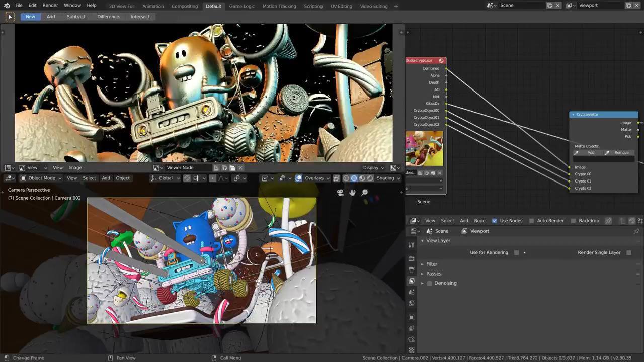Select rendered viewport shading icon
Screen dimensions: 644x362
[370, 178]
